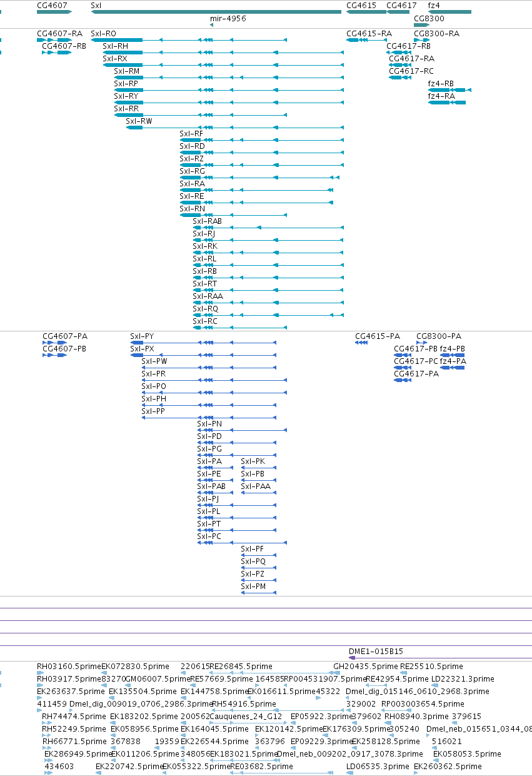Open transcript Sxl-RG
Image resolution: width=532 pixels, height=776 pixels.
[192, 171]
